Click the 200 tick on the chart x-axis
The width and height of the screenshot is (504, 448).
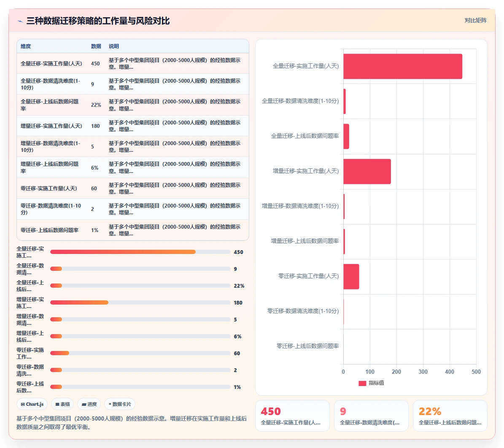pos(396,372)
